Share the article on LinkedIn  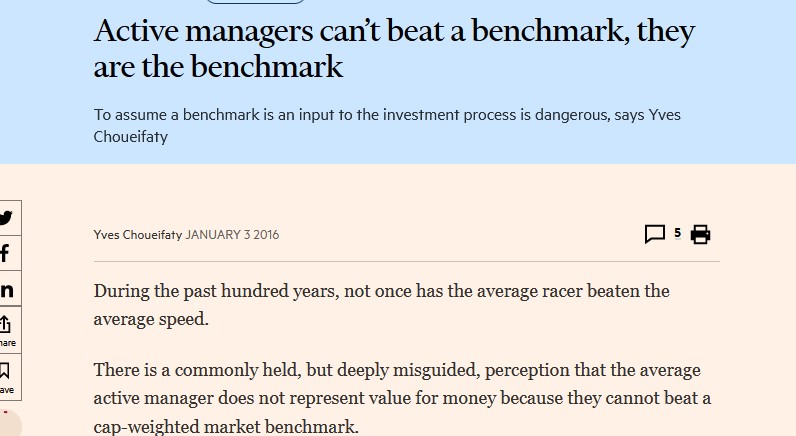tap(6, 290)
